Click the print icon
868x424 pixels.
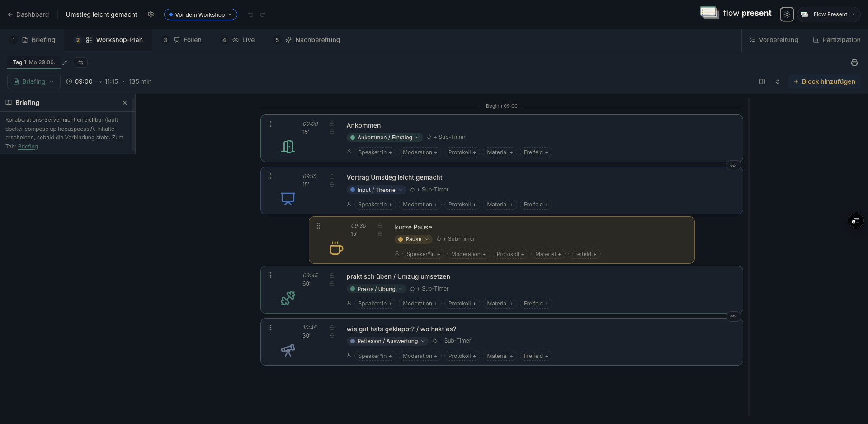854,62
